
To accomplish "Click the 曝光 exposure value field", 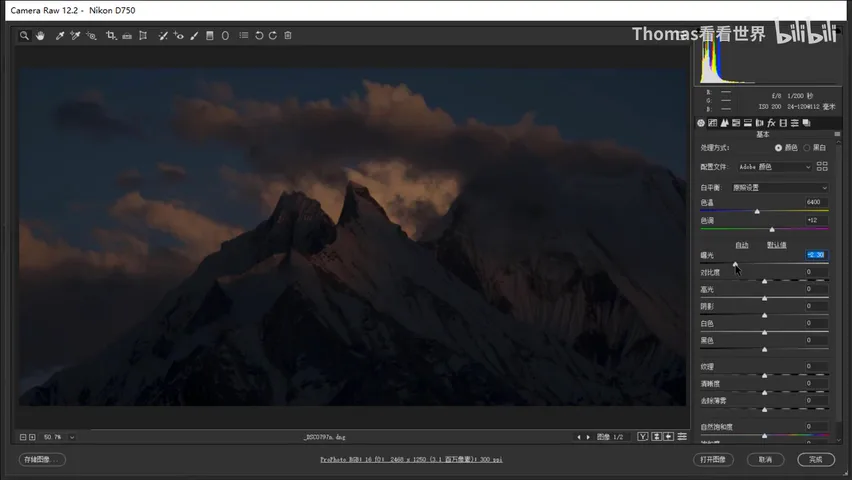I will (816, 254).
